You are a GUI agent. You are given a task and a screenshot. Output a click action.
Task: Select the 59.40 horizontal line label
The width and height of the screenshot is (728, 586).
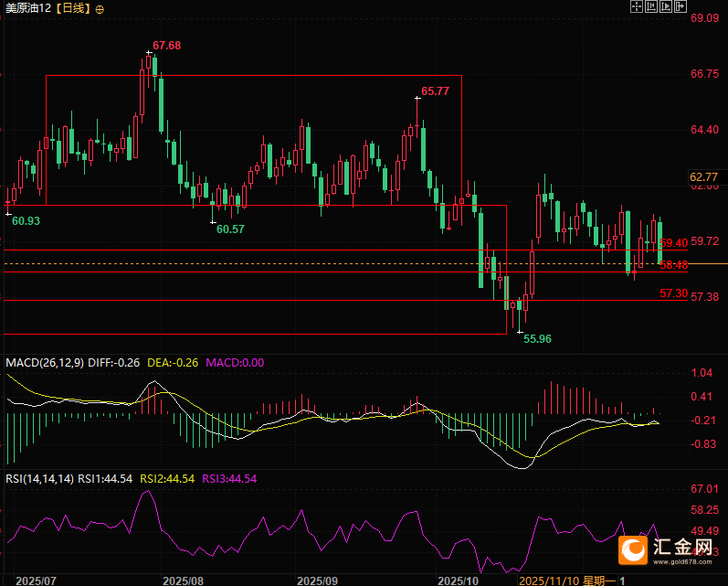[672, 243]
